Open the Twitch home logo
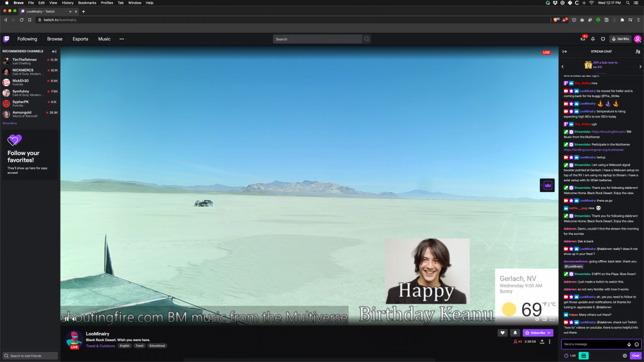 pos(6,39)
